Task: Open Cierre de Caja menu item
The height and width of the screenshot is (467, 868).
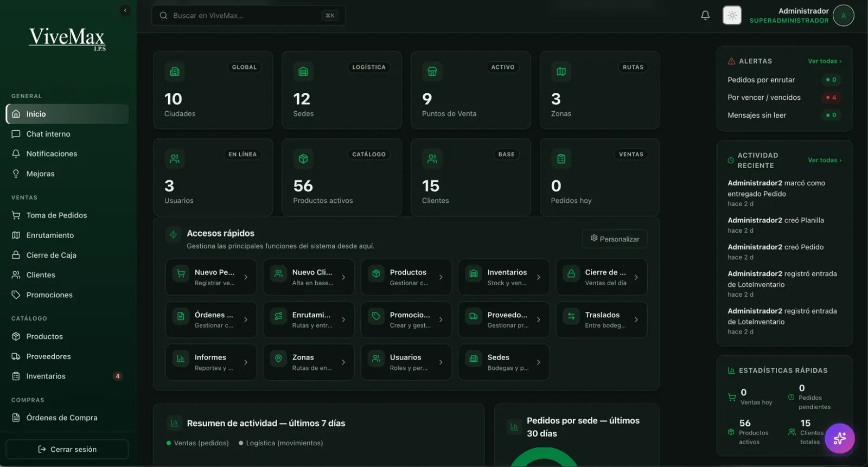Action: [x=67, y=255]
